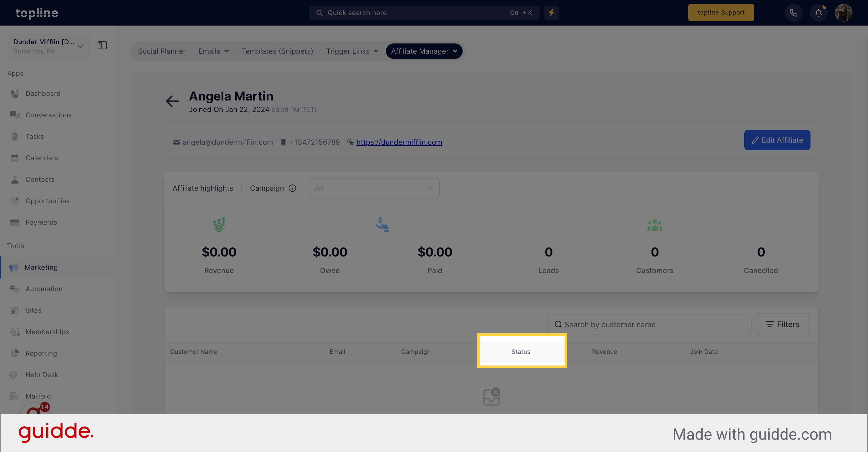Open the phone dialer icon in header
The width and height of the screenshot is (868, 452).
794,13
